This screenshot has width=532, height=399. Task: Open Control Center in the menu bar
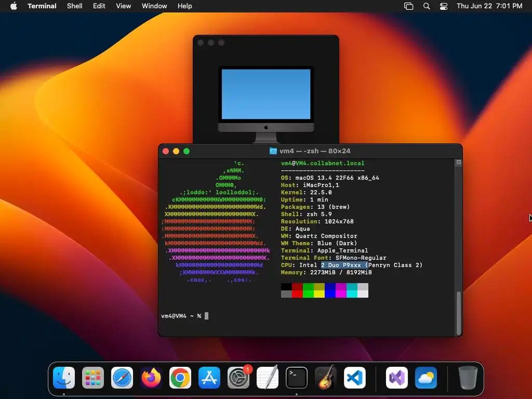pyautogui.click(x=444, y=6)
